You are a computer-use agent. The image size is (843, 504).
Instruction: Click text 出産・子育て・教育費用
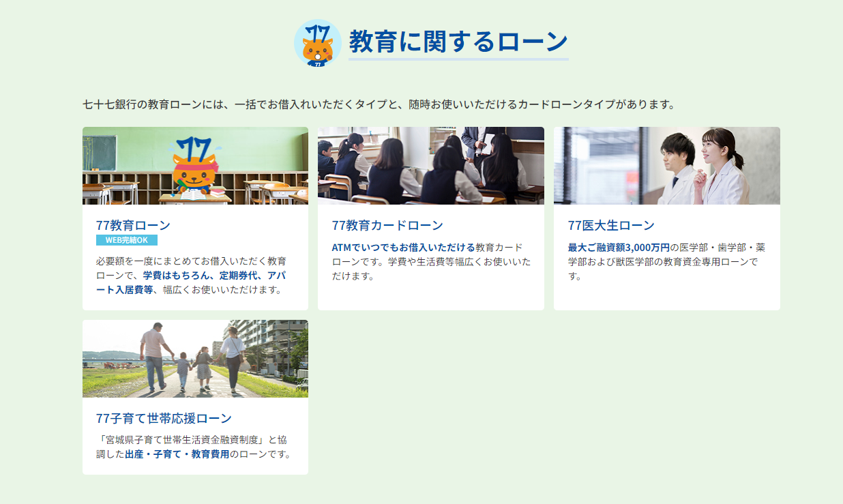pos(177,454)
